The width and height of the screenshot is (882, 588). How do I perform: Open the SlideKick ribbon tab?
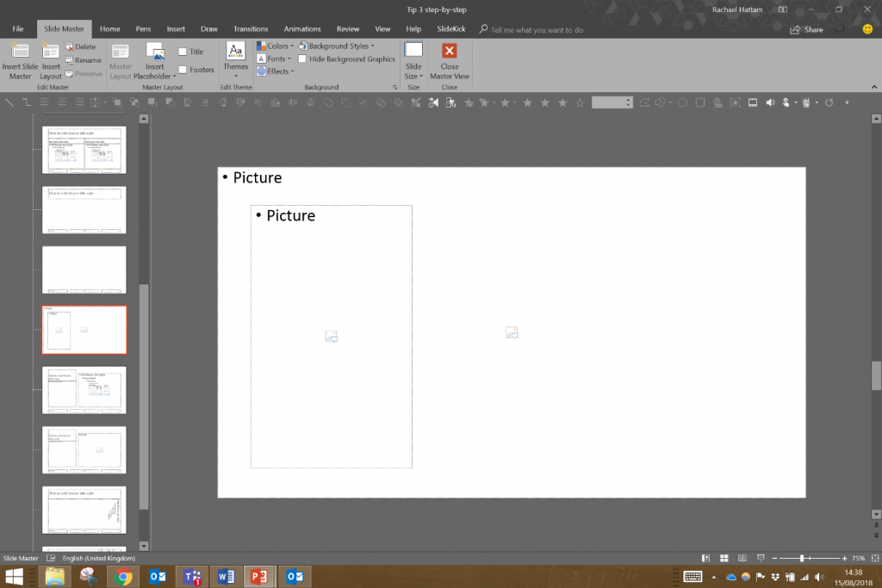(x=451, y=28)
